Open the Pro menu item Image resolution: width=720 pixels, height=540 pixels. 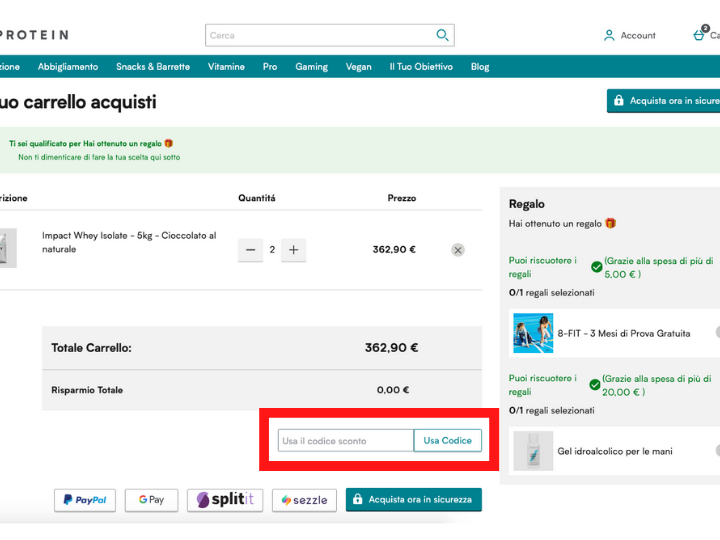coord(270,67)
